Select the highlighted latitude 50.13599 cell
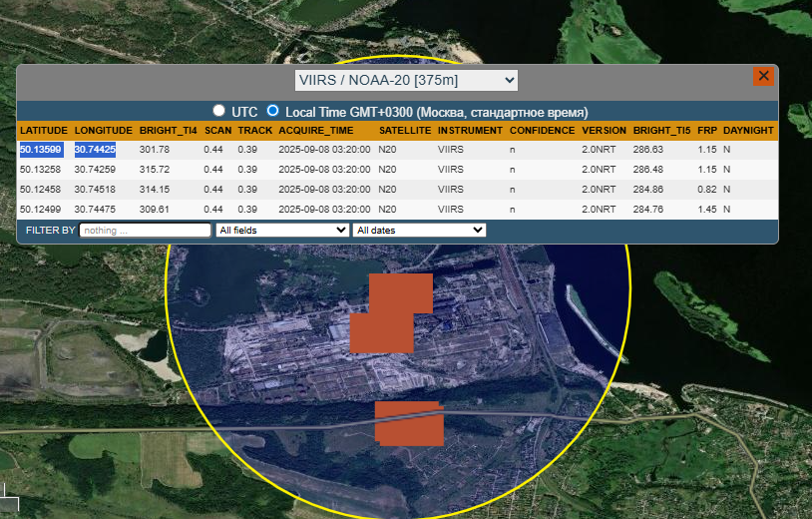812x519 pixels. [41, 150]
